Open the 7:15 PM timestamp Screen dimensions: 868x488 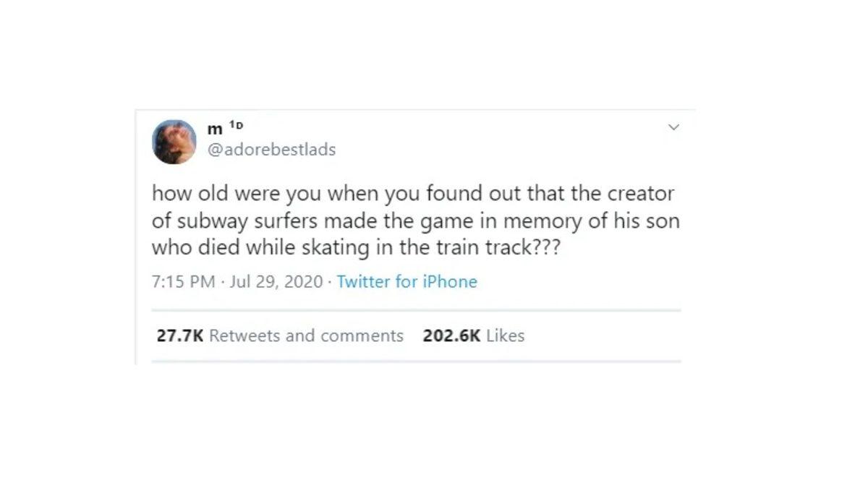point(183,282)
